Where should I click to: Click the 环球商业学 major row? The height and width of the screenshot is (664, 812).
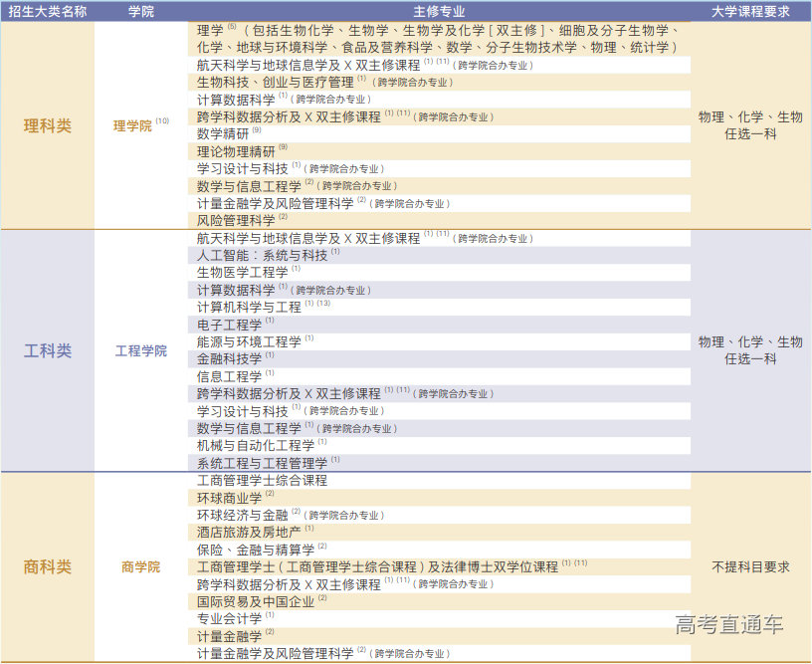point(230,497)
